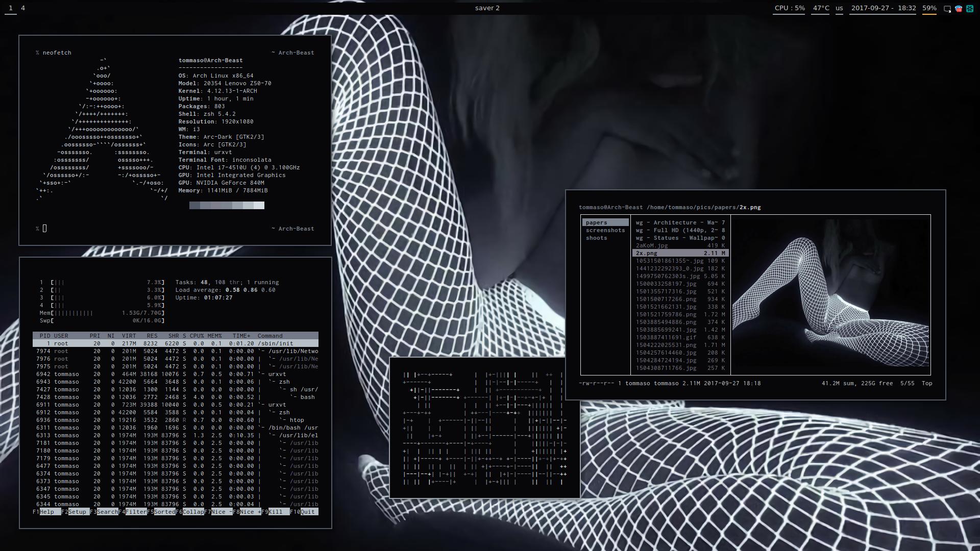Screen dimensions: 980x551
Task: Click the Command column header in htop
Action: [270, 336]
